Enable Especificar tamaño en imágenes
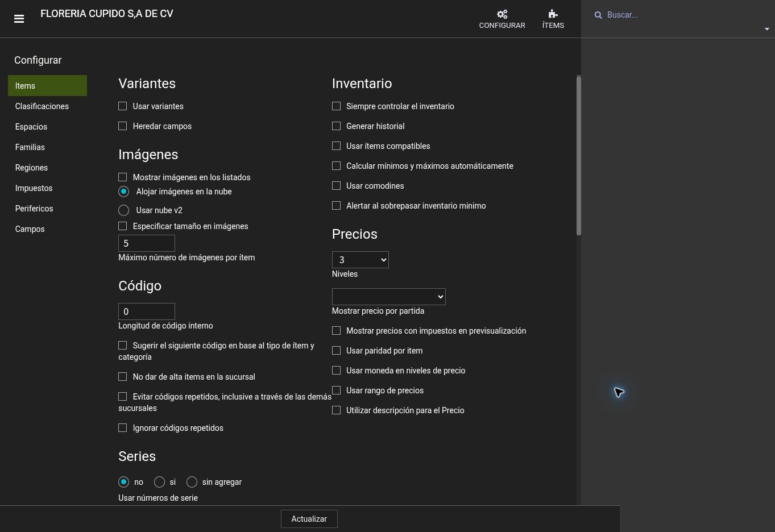Viewport: 775px width, 532px height. tap(123, 226)
